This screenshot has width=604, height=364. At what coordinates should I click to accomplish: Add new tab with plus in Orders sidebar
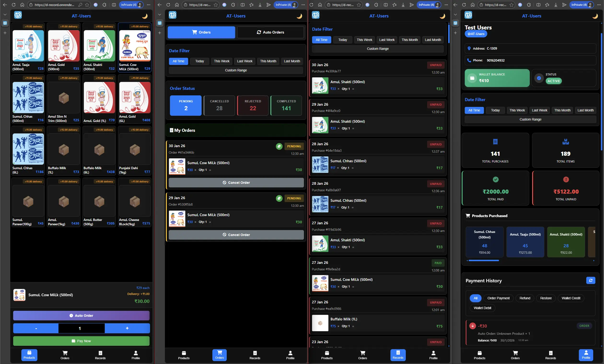tap(160, 33)
